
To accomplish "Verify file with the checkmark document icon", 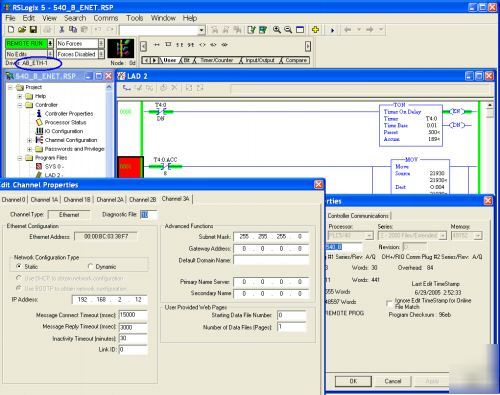I will [x=251, y=30].
